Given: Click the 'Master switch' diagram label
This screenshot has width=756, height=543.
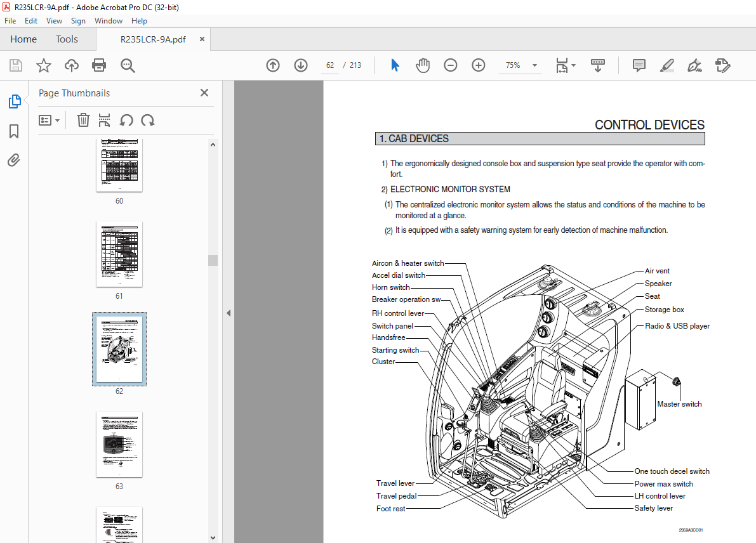Looking at the screenshot, I should pos(679,404).
